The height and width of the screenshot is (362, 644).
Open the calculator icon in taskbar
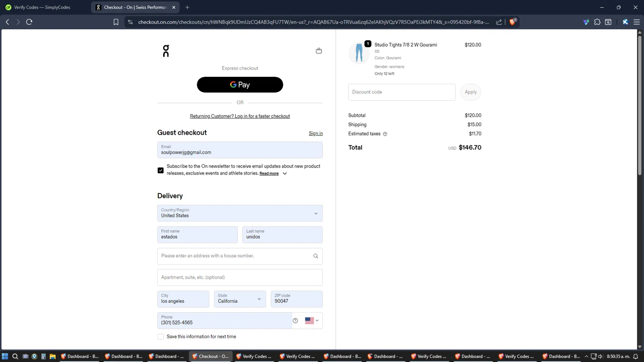point(43,356)
